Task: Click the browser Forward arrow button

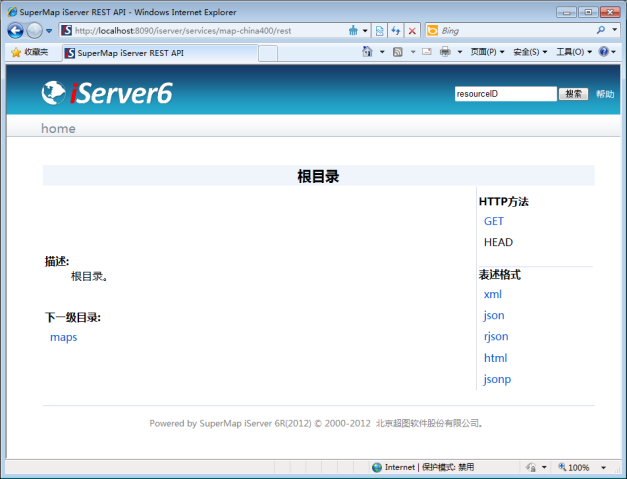Action: click(x=34, y=31)
